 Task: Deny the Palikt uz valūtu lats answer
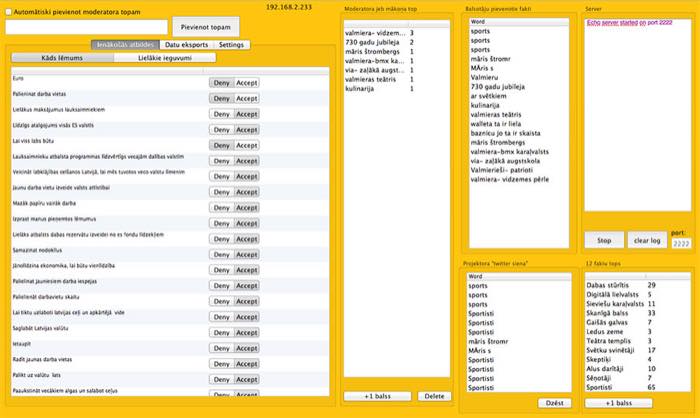(x=221, y=380)
